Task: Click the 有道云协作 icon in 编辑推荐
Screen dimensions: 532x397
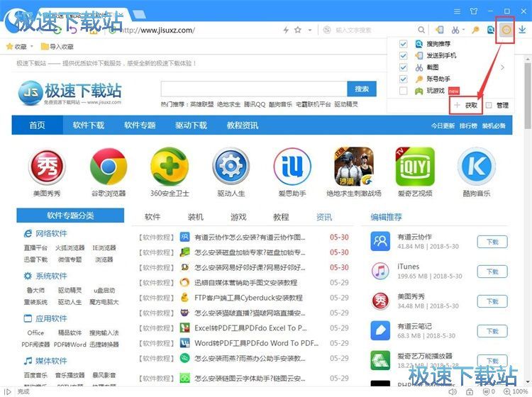Action: coord(380,241)
